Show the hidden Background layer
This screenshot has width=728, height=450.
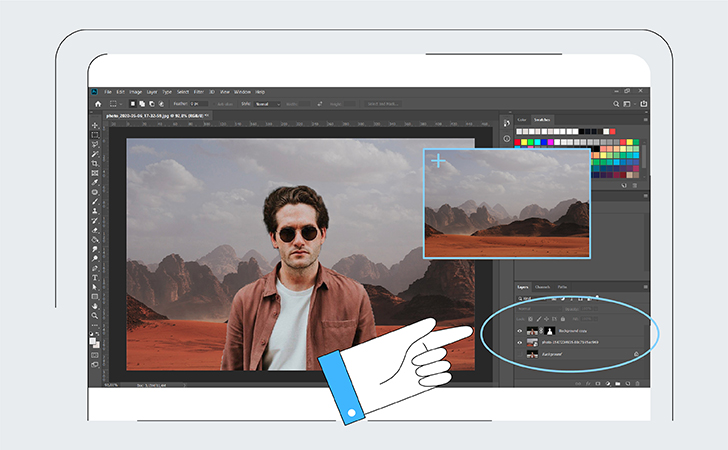[520, 354]
